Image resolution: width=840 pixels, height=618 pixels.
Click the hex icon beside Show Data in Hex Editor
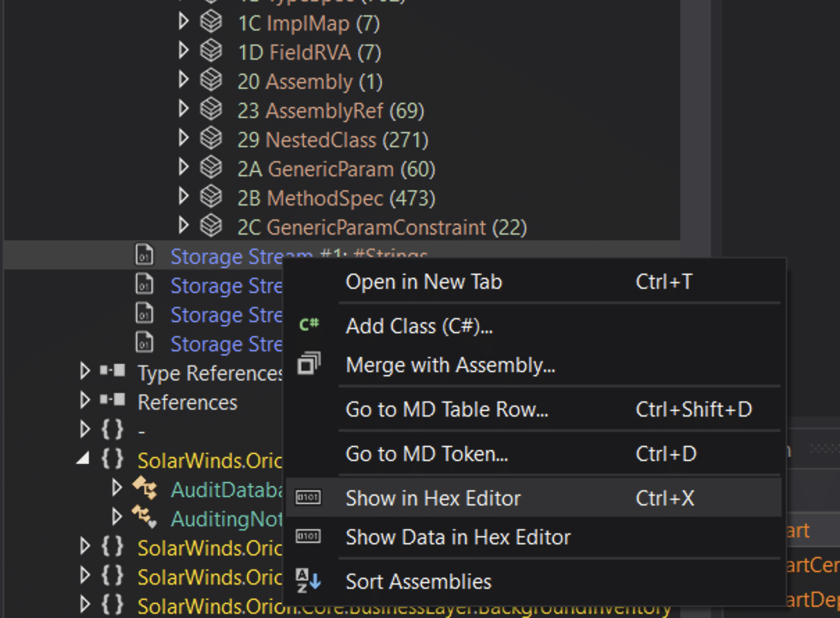coord(308,537)
